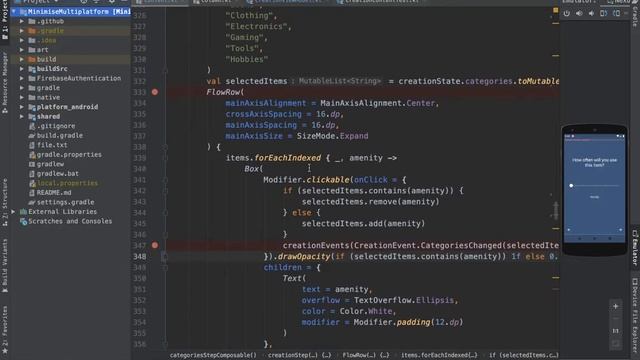Viewport: 640px width, 360px height.
Task: Fold the code block at line 341
Action: click(165, 180)
